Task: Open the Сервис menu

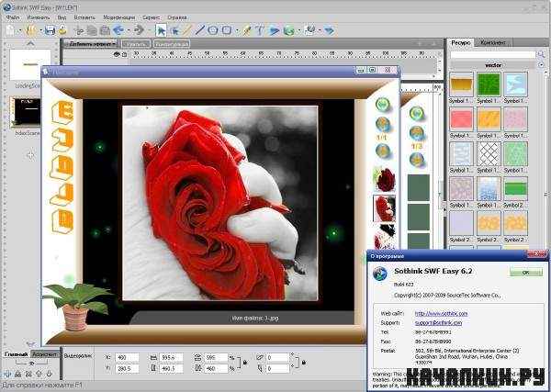Action: (x=152, y=17)
